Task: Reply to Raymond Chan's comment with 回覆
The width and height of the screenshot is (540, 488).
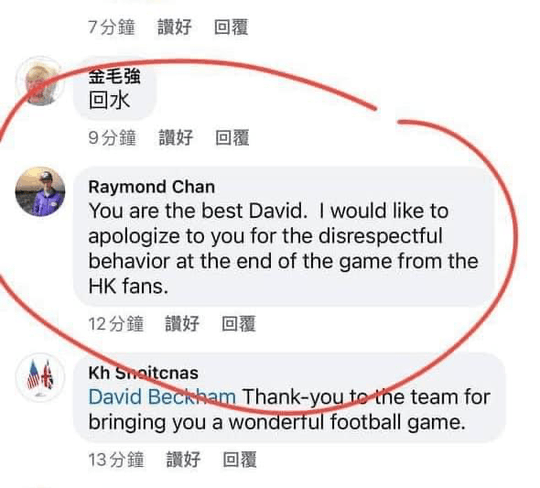Action: pos(239,324)
